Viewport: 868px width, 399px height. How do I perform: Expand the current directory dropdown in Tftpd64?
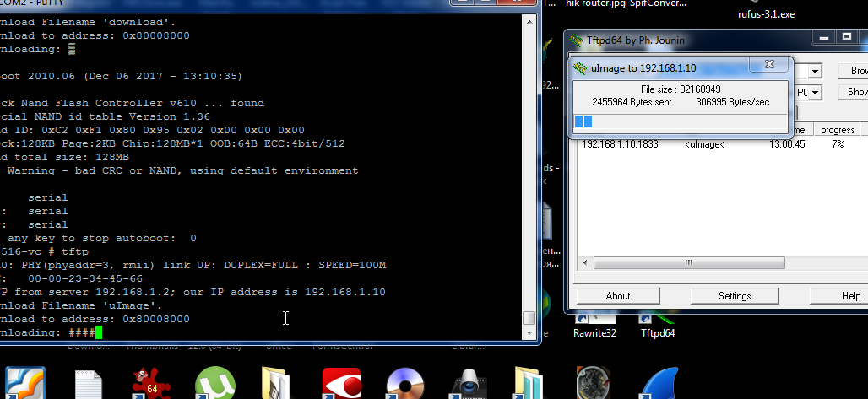pyautogui.click(x=815, y=71)
